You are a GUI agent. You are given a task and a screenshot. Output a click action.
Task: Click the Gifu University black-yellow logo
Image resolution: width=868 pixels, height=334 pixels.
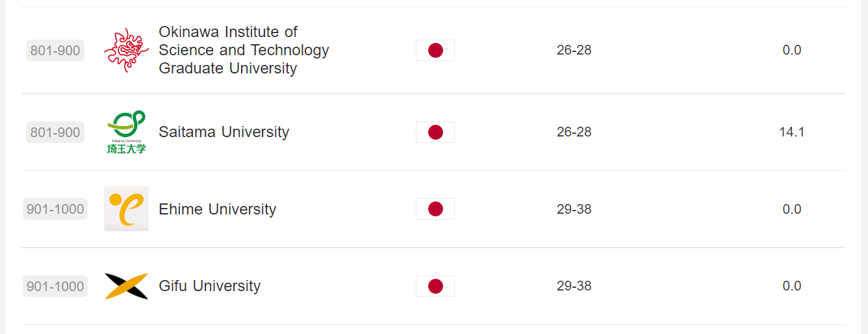pyautogui.click(x=126, y=286)
